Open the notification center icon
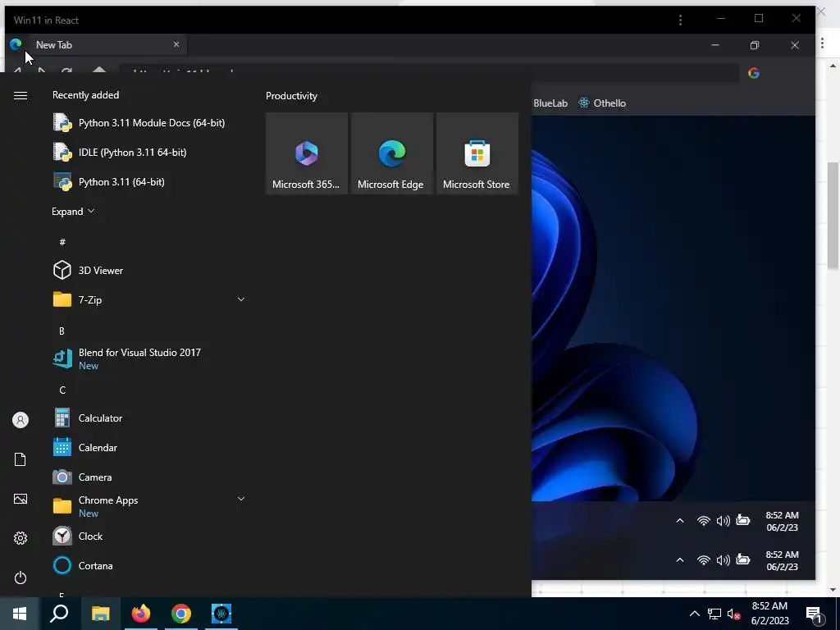This screenshot has width=840, height=630. coord(815,614)
